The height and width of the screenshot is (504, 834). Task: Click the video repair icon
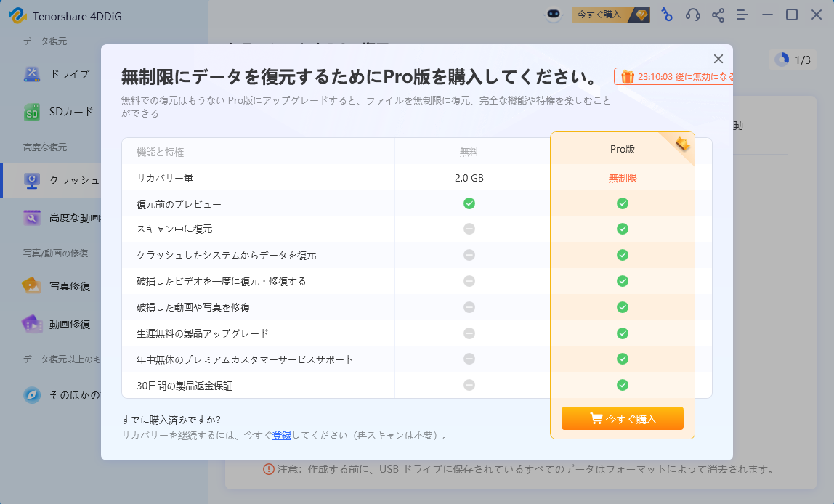click(32, 324)
